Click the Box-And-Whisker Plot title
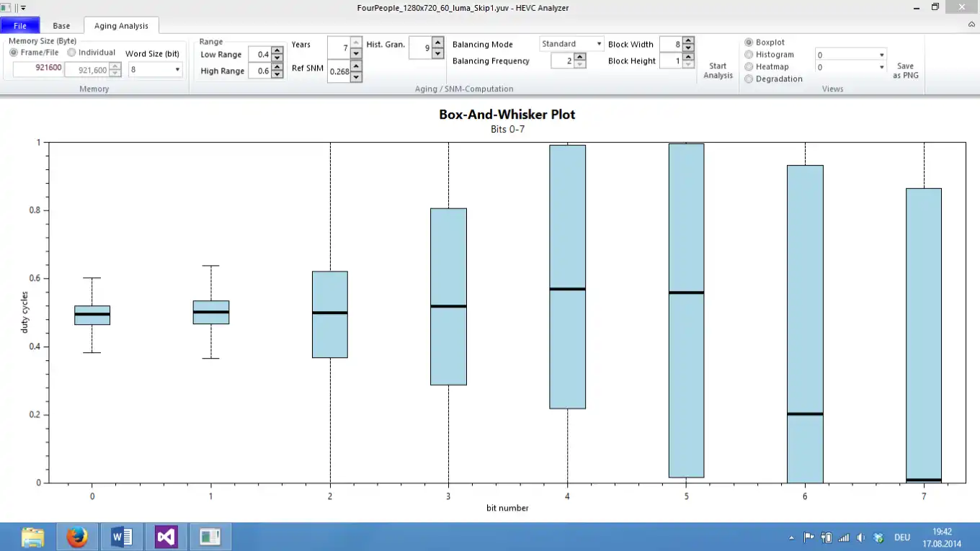 coord(507,115)
